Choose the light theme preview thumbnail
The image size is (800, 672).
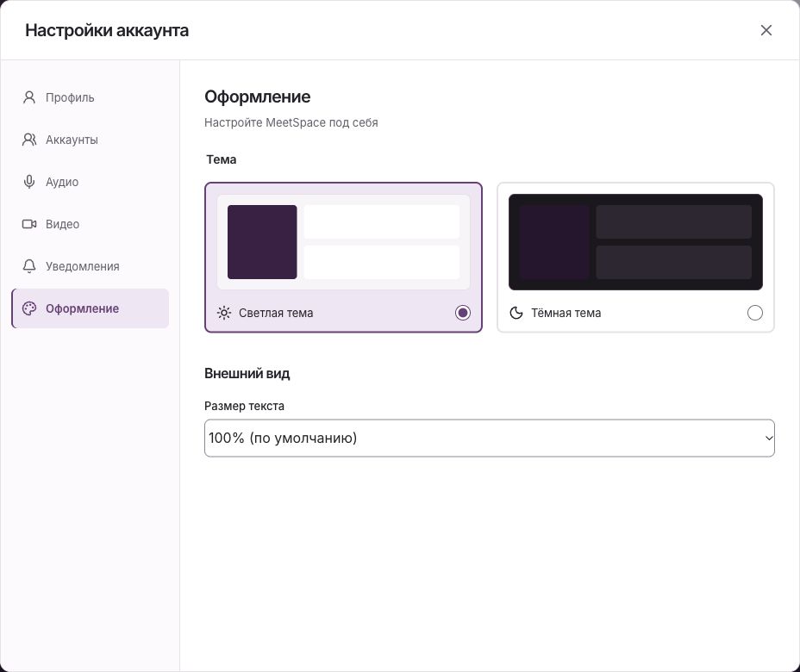coord(343,242)
